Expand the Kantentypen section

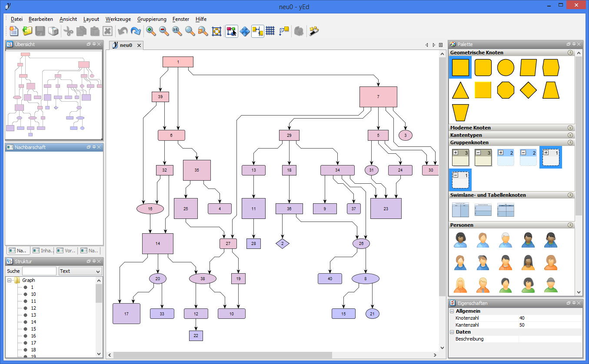coord(570,135)
